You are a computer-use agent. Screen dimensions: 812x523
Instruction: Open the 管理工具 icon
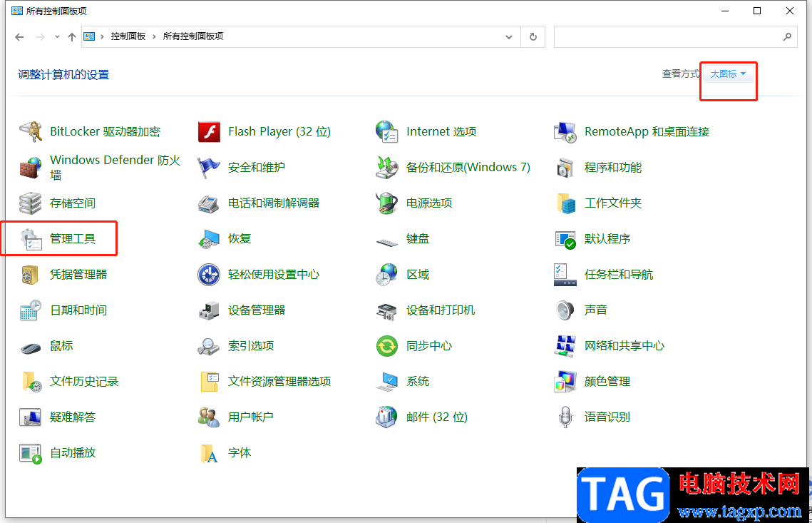tap(31, 239)
